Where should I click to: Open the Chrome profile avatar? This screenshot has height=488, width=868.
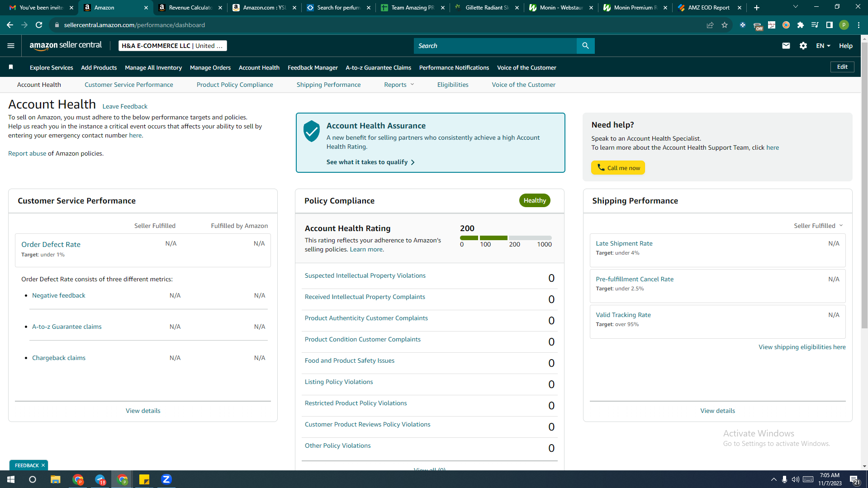click(x=844, y=25)
